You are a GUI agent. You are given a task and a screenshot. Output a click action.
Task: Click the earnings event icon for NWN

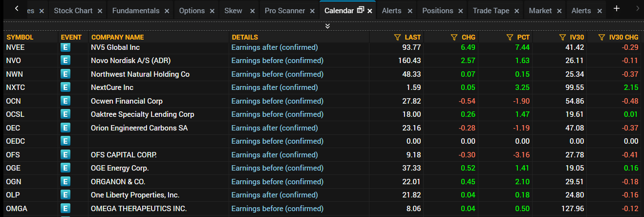click(x=65, y=74)
